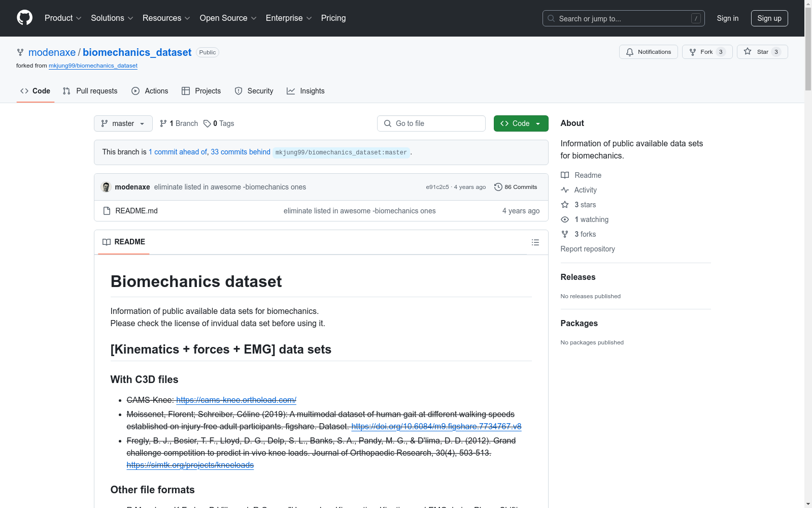Click the forks icon in About
812x508 pixels.
tap(565, 234)
